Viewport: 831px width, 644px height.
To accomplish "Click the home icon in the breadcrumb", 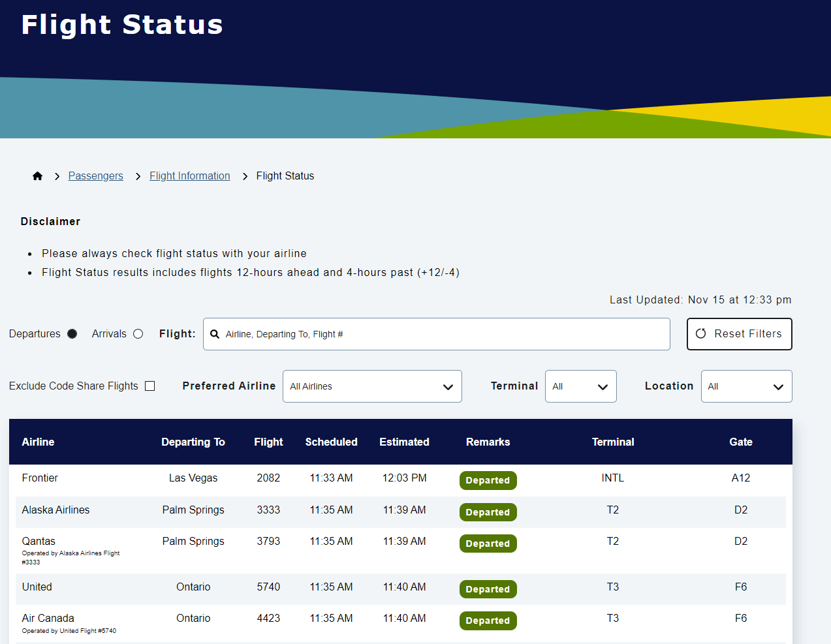I will 37,176.
